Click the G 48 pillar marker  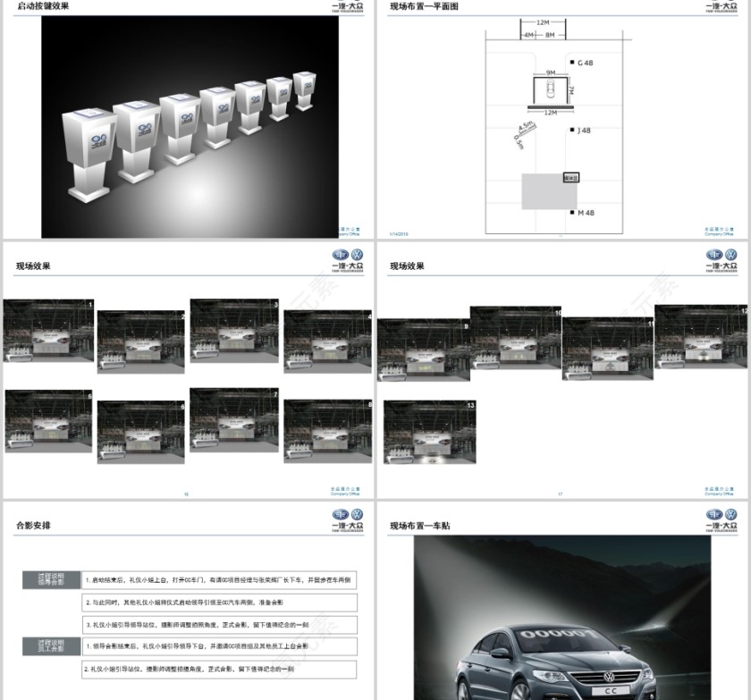point(572,63)
